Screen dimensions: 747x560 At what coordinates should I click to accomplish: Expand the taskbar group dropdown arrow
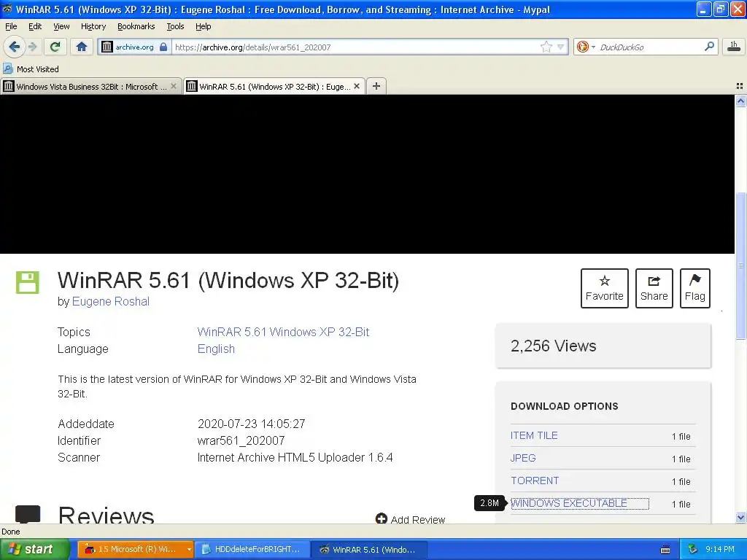(189, 550)
